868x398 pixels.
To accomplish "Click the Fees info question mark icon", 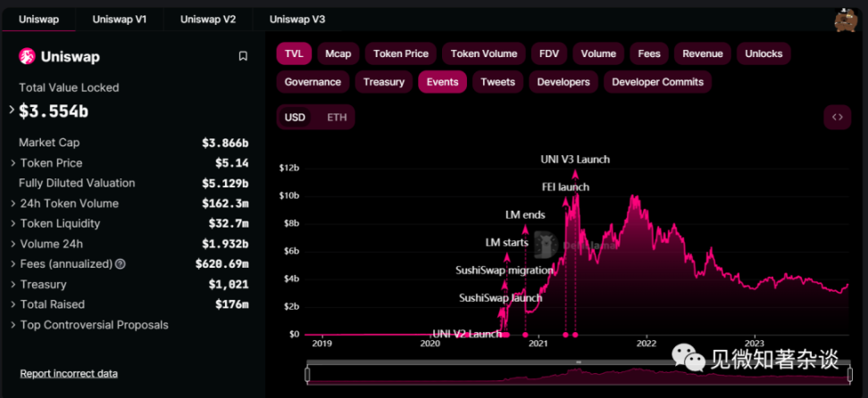I will point(121,264).
